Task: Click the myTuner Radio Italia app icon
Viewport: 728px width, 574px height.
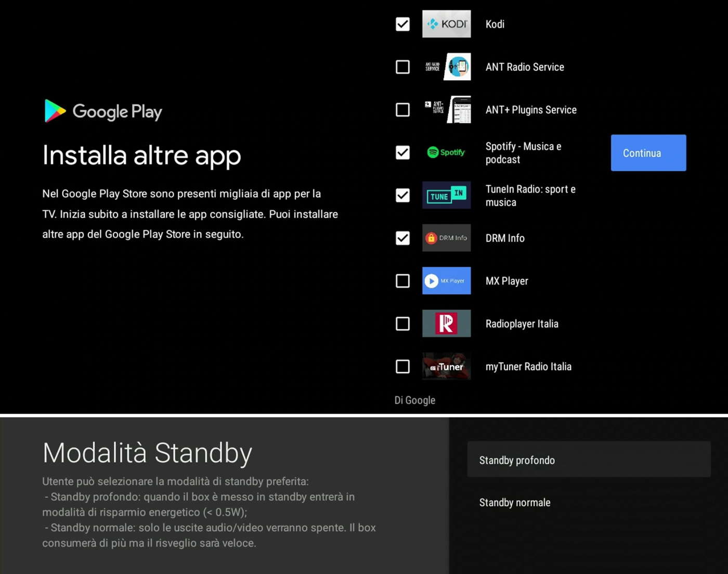Action: click(446, 366)
